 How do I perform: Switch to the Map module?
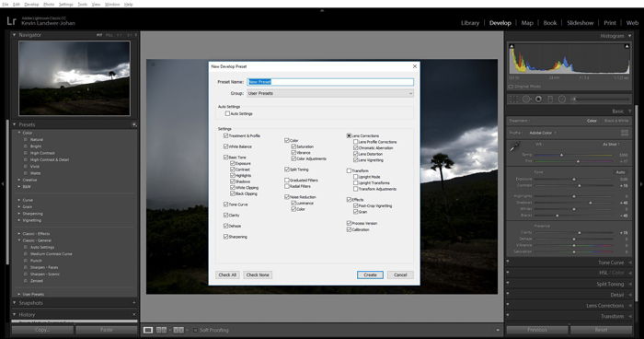(x=527, y=23)
